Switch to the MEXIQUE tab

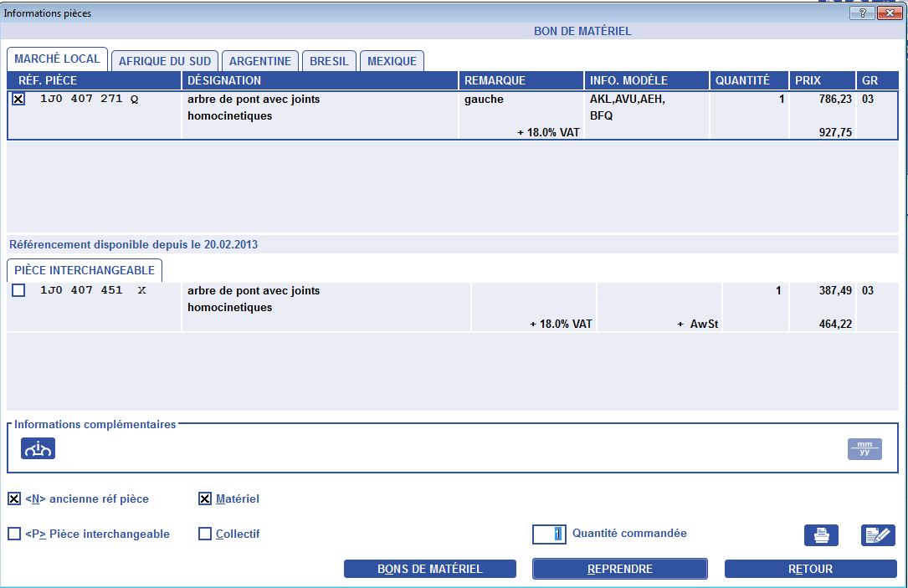392,61
